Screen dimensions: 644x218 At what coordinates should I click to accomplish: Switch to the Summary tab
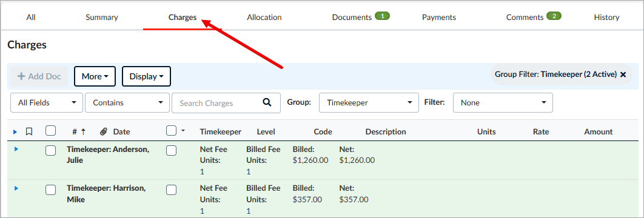(x=101, y=17)
